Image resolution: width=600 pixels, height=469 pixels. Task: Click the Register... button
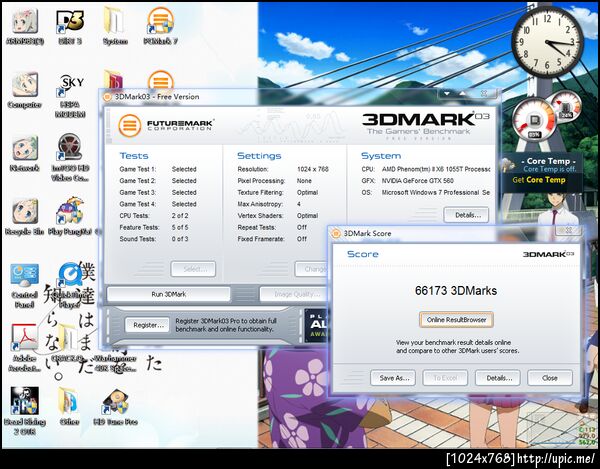tap(147, 325)
